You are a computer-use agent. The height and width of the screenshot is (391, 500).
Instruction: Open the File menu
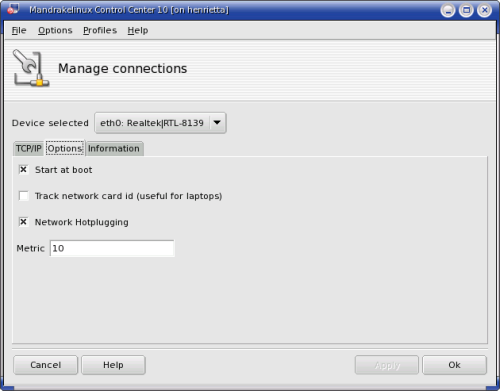click(19, 30)
